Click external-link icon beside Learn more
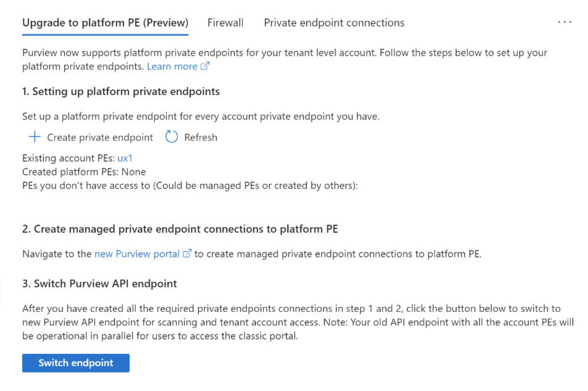This screenshot has height=391, width=588. (x=205, y=67)
